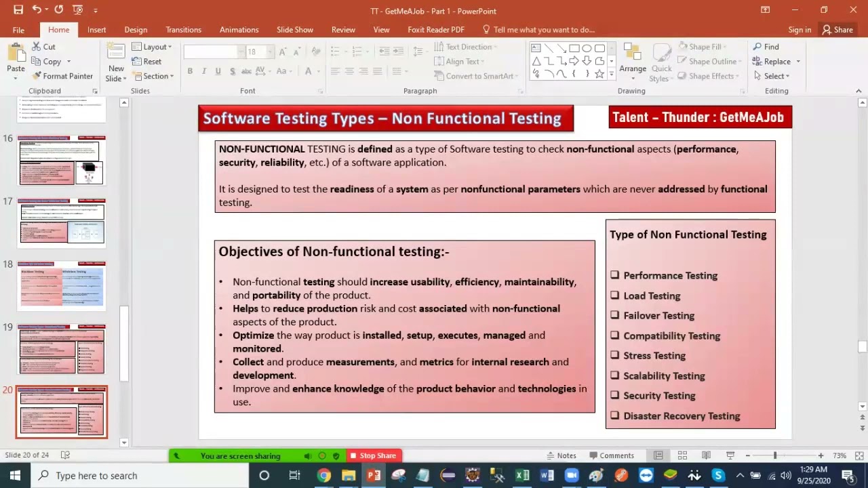The width and height of the screenshot is (868, 488).
Task: Open Shape Fill dropdown
Action: pos(702,47)
